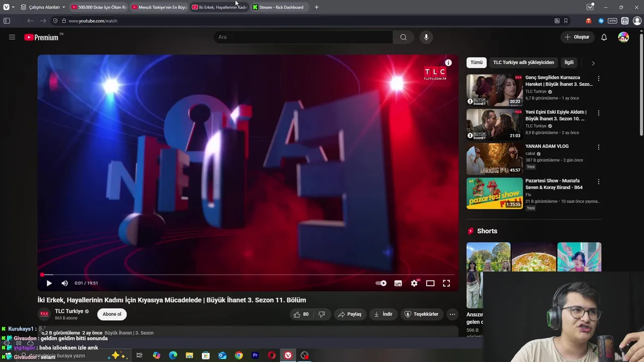Image resolution: width=644 pixels, height=362 pixels.
Task: Open options for YANAN ADAM VLOG
Action: 598,147
